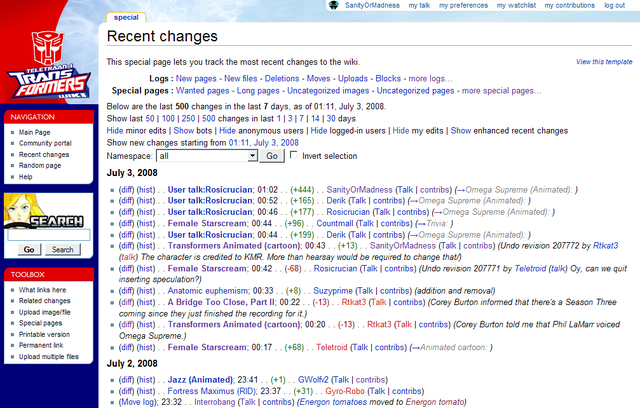The width and height of the screenshot is (640, 408).
Task: Go to Main Page in navigation
Action: [x=35, y=132]
